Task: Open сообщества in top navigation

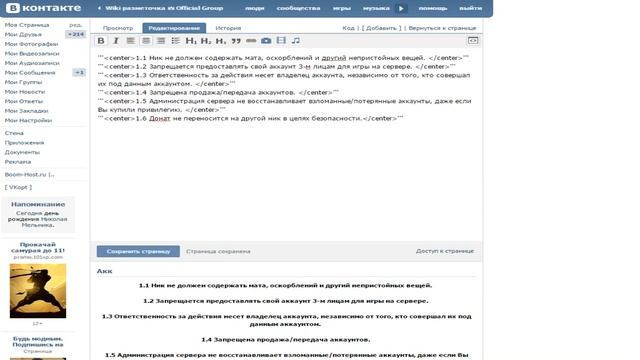Action: [298, 8]
